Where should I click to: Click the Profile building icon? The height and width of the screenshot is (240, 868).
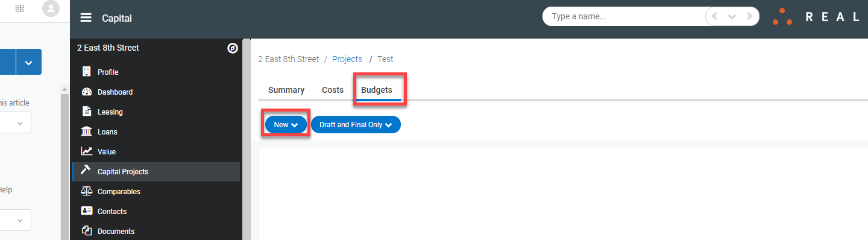click(x=87, y=72)
